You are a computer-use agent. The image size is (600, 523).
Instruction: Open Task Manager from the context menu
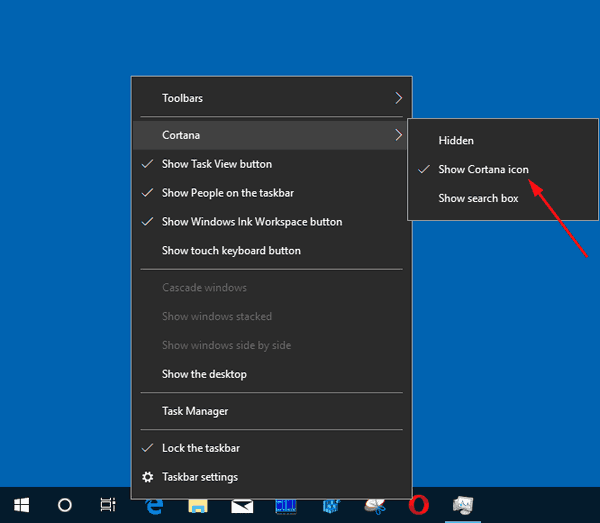(272, 411)
